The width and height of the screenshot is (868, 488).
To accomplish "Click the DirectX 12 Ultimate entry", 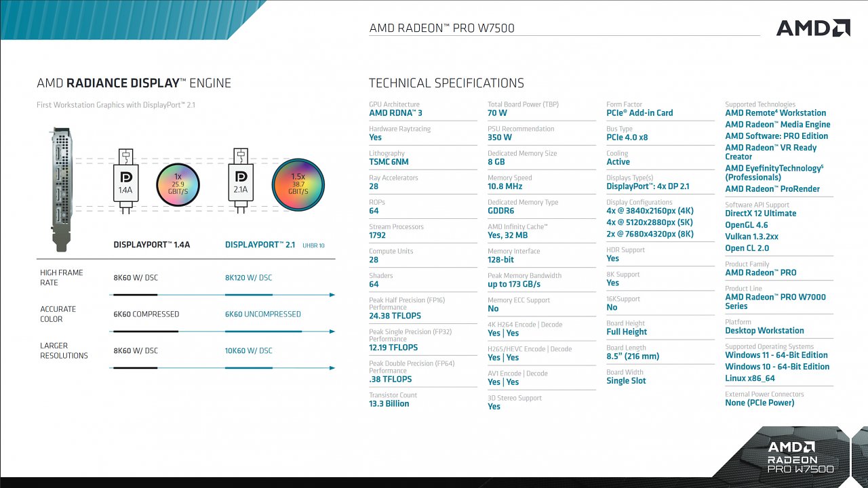I will tap(760, 213).
